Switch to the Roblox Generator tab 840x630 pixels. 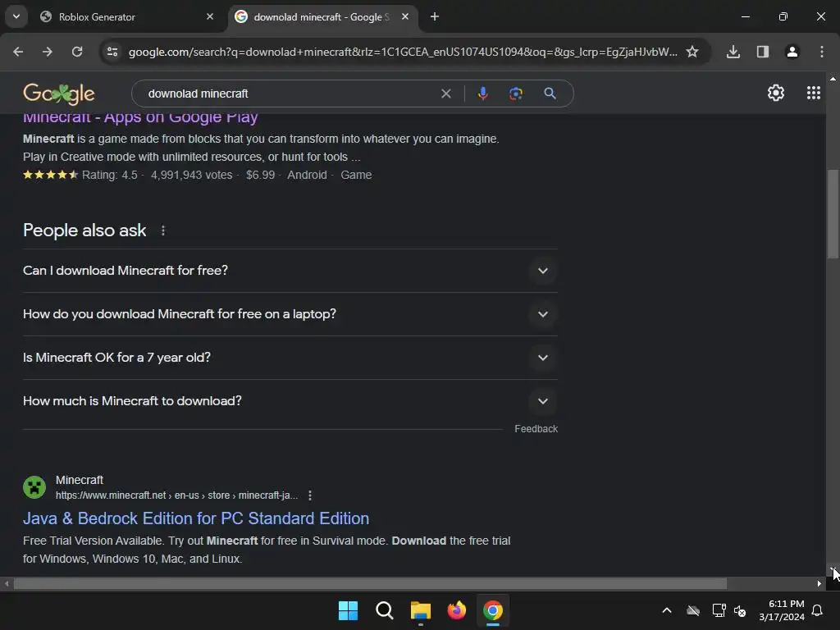126,17
